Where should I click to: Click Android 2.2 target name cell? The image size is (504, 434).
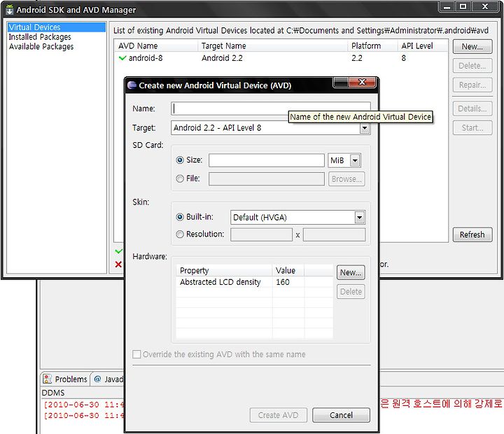click(222, 58)
